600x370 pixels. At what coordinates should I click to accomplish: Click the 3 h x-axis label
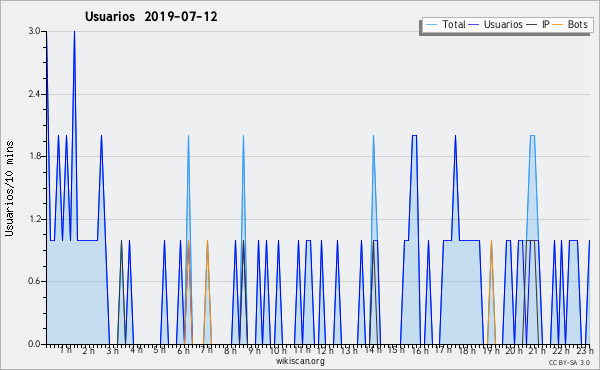pyautogui.click(x=112, y=351)
